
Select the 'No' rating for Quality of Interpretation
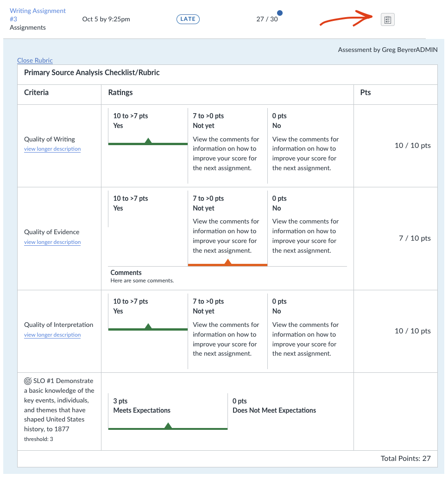coord(307,331)
